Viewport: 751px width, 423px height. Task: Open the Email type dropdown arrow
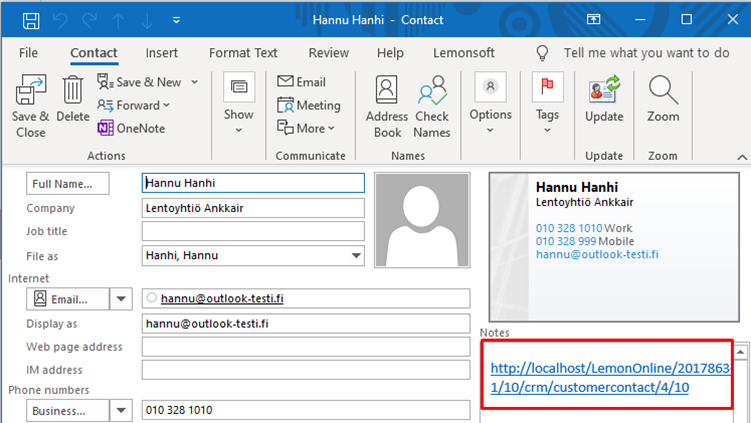[x=121, y=299]
